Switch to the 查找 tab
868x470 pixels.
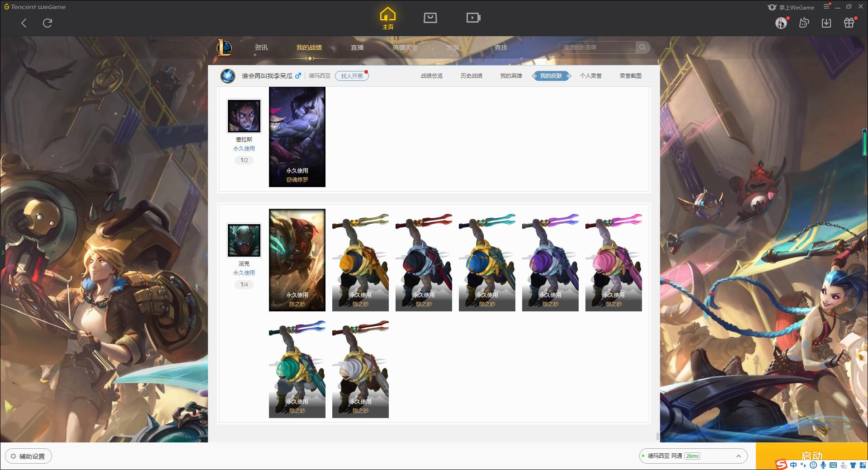501,47
